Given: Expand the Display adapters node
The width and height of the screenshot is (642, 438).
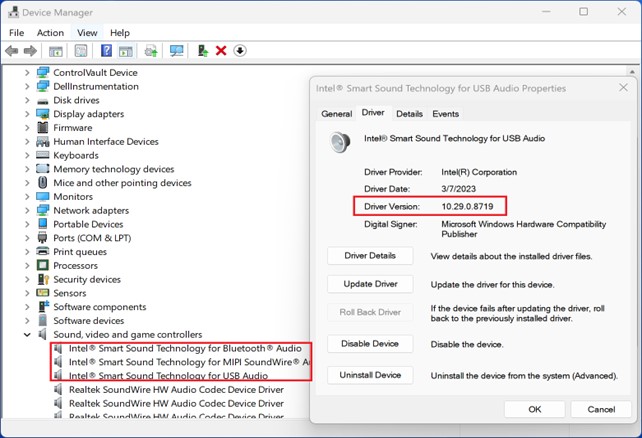Looking at the screenshot, I should [27, 114].
